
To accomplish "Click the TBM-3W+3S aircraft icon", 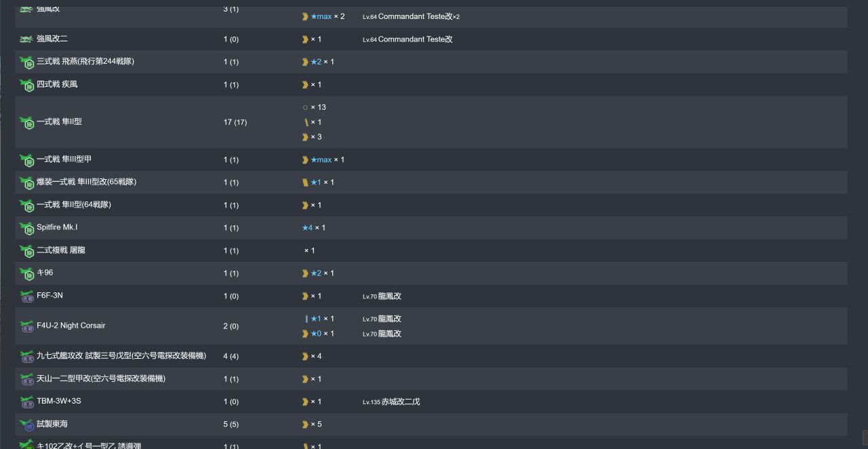I will coord(26,402).
